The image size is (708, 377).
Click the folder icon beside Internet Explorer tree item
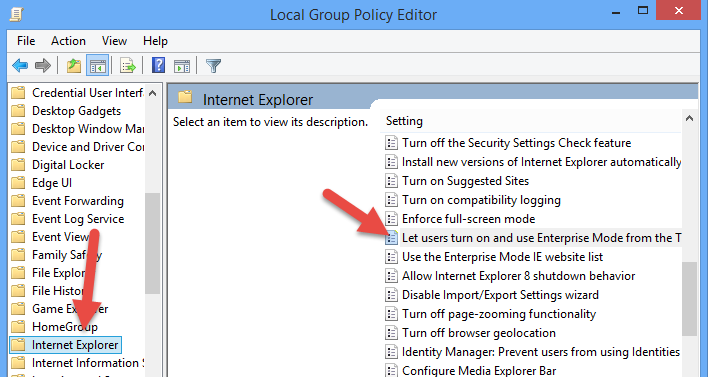pos(18,345)
